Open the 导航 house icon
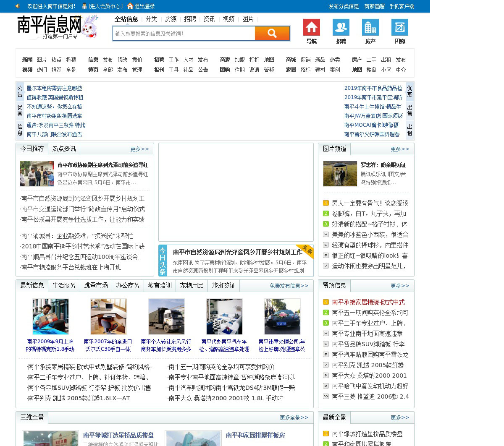The image size is (504, 446). (x=311, y=28)
